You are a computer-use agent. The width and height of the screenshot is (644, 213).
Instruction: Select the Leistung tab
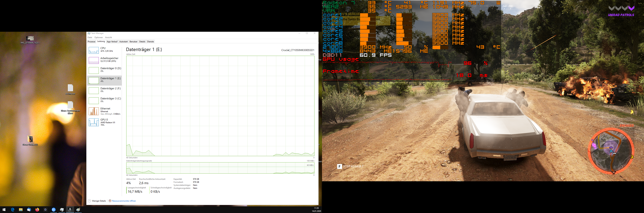pyautogui.click(x=101, y=41)
